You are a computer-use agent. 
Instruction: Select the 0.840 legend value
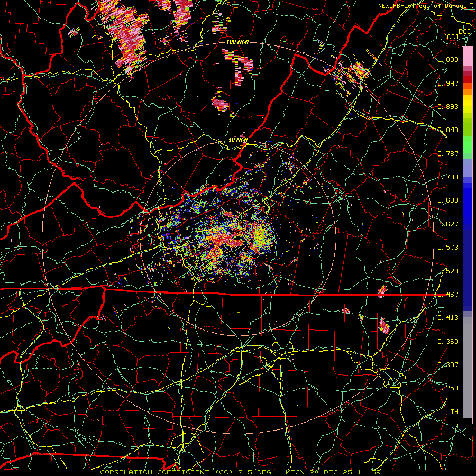click(x=448, y=130)
